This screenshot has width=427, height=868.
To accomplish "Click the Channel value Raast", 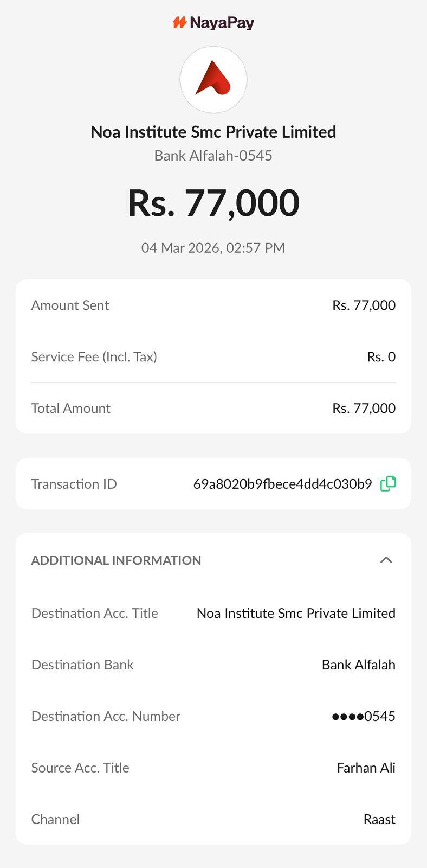I will [x=379, y=819].
